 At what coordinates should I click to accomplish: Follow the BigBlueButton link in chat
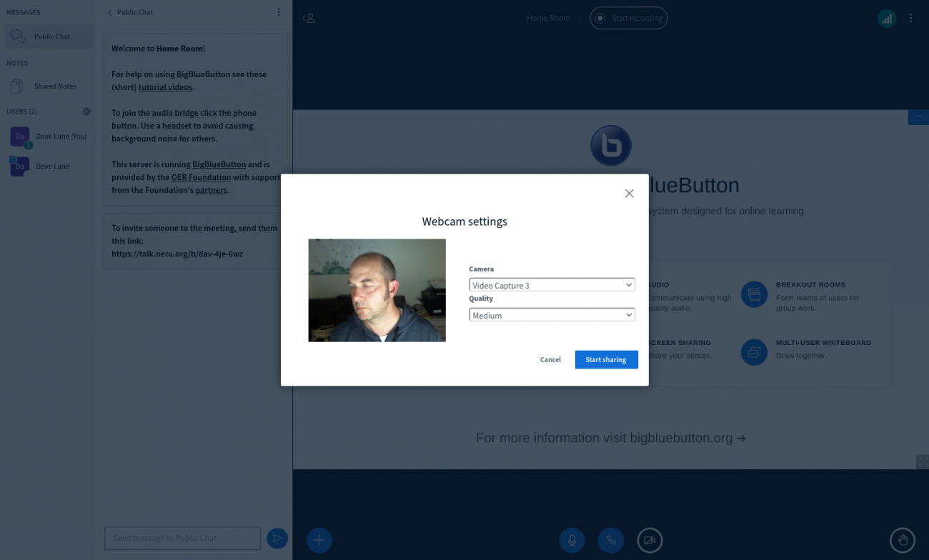pos(219,164)
